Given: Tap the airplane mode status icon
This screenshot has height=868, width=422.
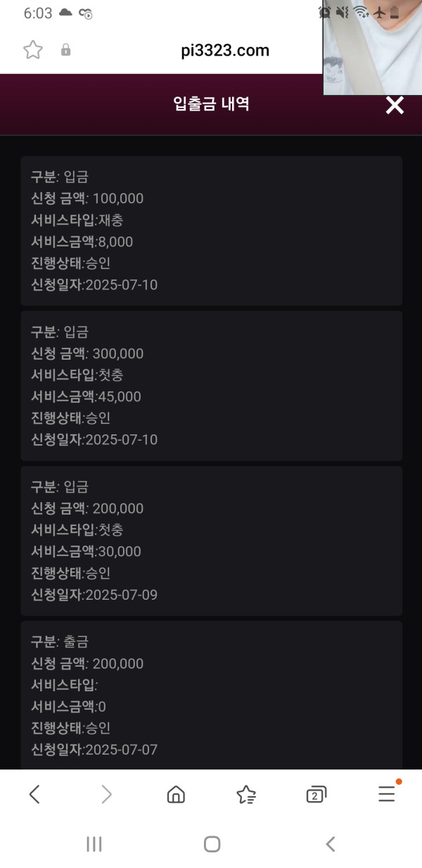Looking at the screenshot, I should (x=380, y=12).
